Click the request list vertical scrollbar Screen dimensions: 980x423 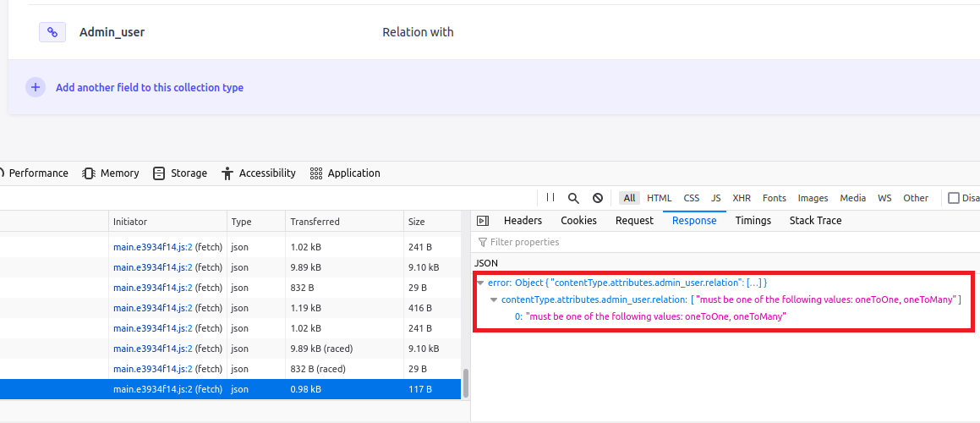466,383
